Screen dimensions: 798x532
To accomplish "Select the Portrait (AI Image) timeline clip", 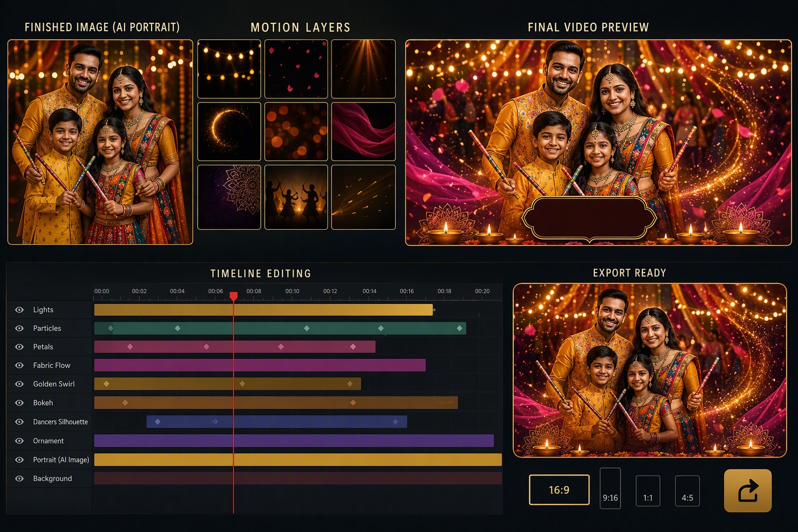I will click(298, 460).
